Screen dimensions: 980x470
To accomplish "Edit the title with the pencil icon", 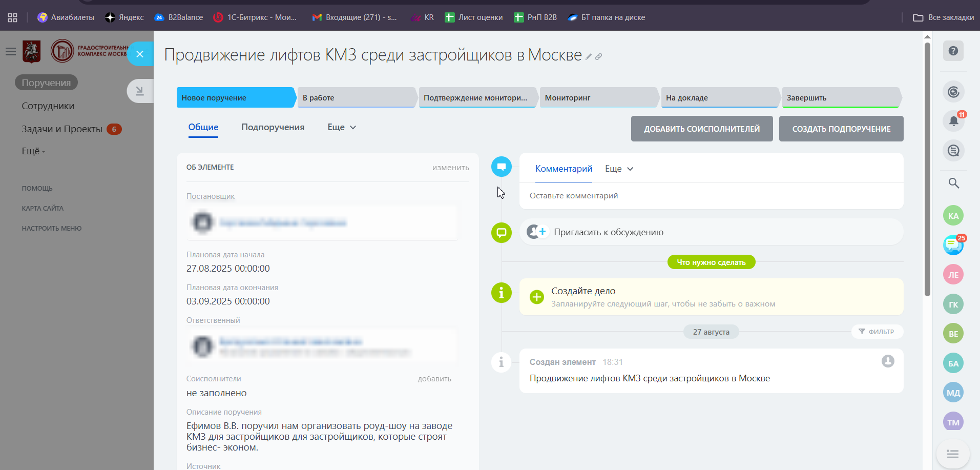I will pos(589,57).
